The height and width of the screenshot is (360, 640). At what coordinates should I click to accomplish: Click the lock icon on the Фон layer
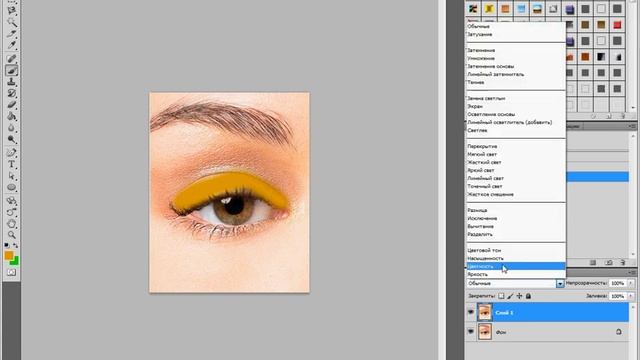[x=619, y=332]
